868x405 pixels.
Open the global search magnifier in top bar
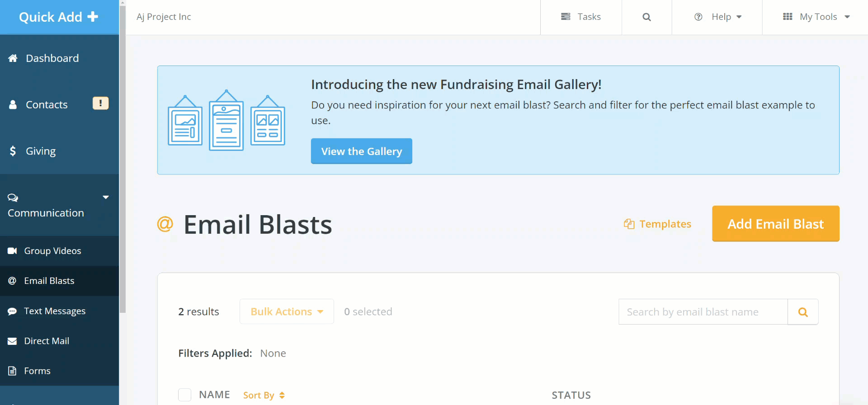(x=646, y=17)
